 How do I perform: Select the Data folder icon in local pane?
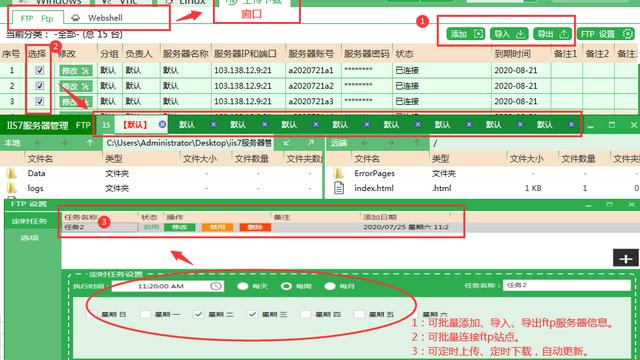(x=12, y=173)
